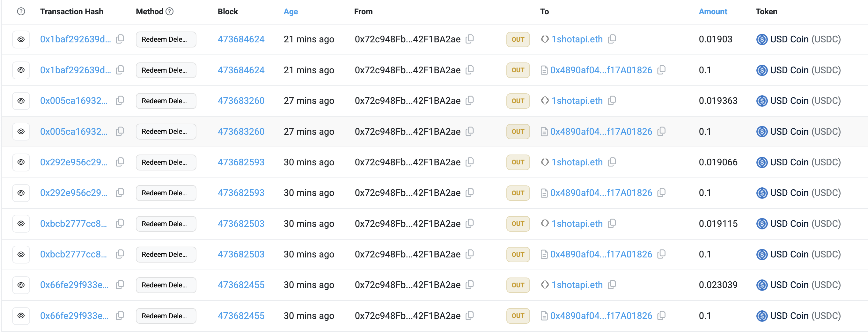The width and height of the screenshot is (868, 332).
Task: Open 1shotapi.eth address in the 0.019363 row
Action: [577, 101]
